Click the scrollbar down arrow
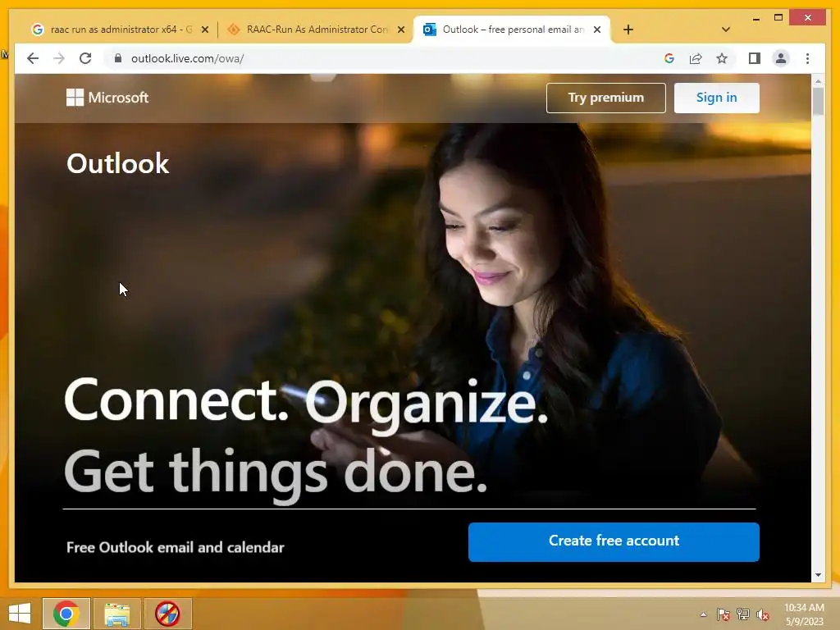The width and height of the screenshot is (840, 630). [x=818, y=575]
